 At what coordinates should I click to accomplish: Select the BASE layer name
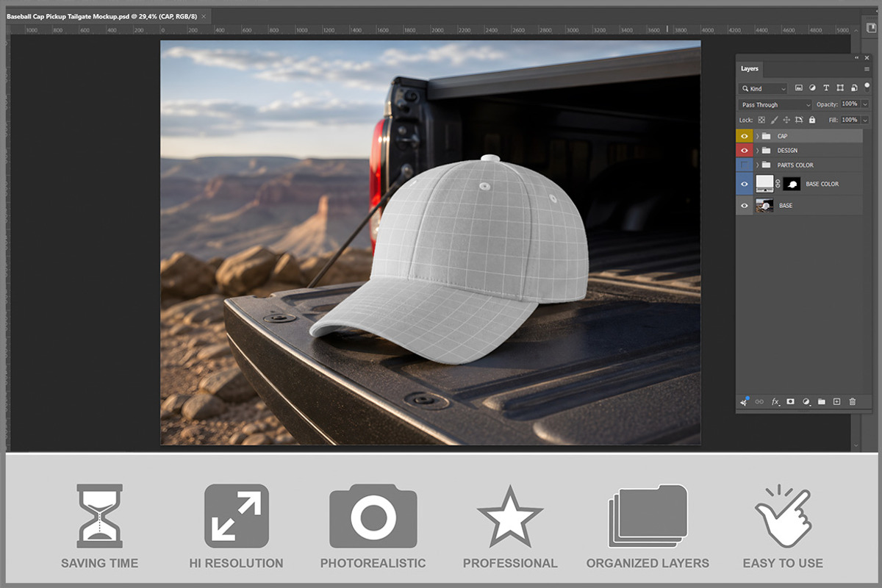[786, 206]
